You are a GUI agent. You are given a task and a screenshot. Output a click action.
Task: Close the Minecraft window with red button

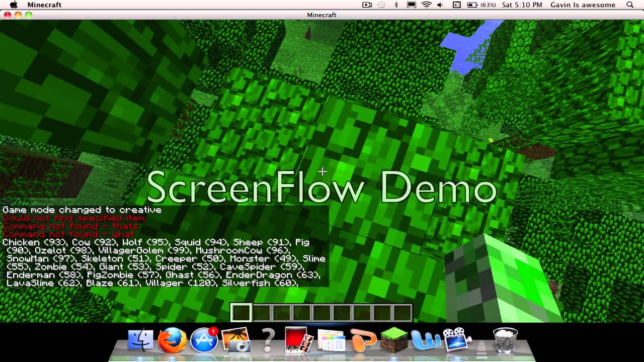click(x=8, y=15)
